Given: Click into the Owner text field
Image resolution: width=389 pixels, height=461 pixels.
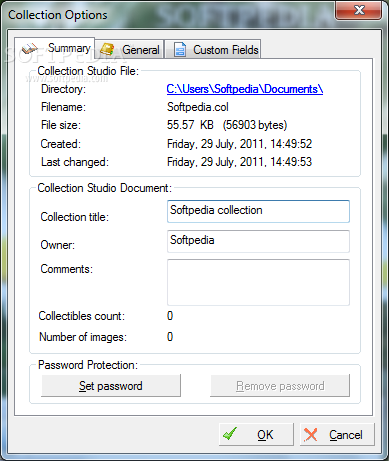Looking at the screenshot, I should [258, 241].
